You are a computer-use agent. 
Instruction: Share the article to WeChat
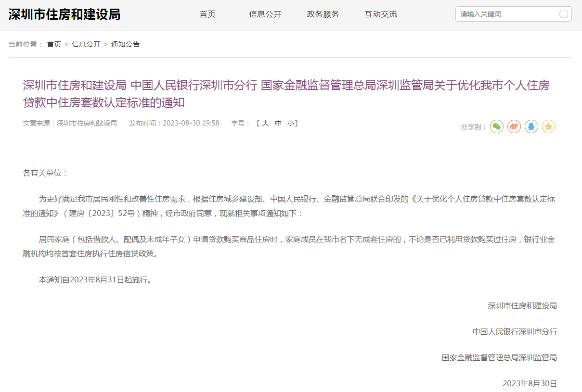pyautogui.click(x=496, y=127)
